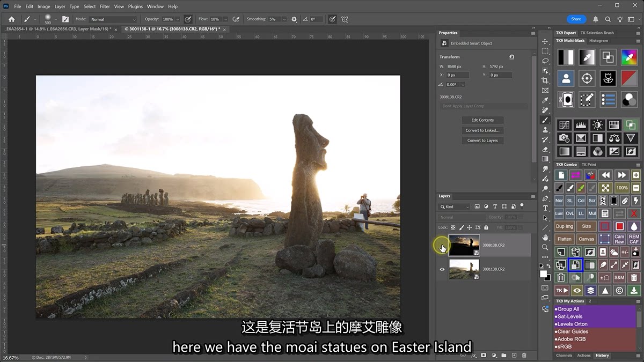Pick the Eyedropper tool
644x362 pixels.
tap(545, 100)
